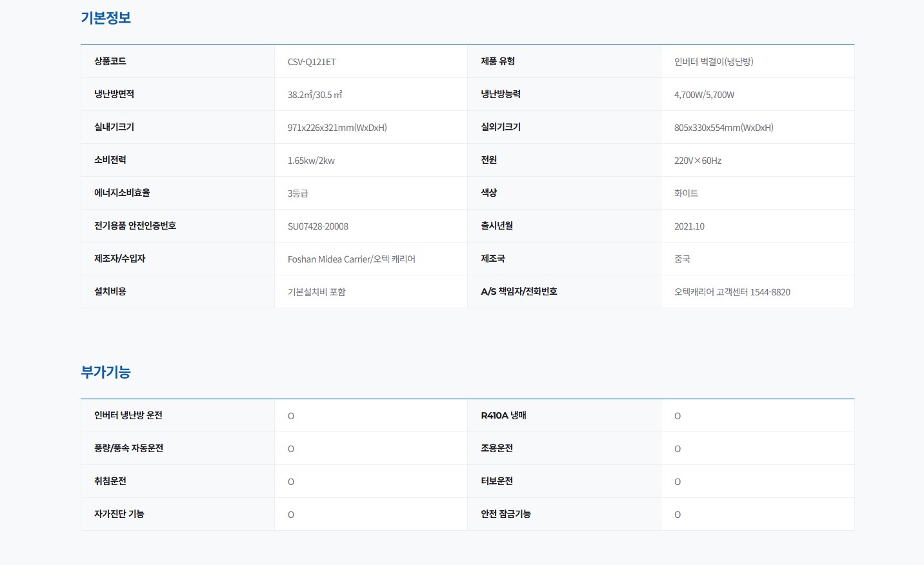The height and width of the screenshot is (565, 924).
Task: Click the 인버터 냉난방 운전 feature label
Action: coord(128,415)
